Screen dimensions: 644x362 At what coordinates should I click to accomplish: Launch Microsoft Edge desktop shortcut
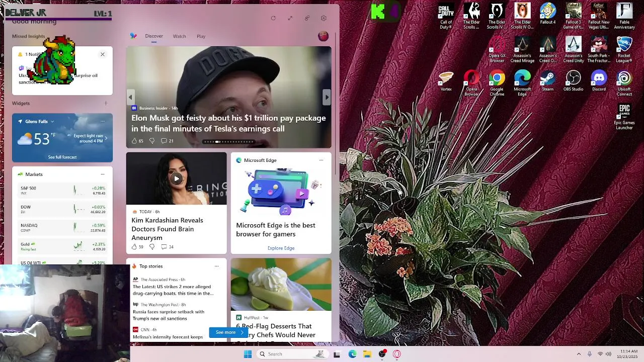[522, 84]
